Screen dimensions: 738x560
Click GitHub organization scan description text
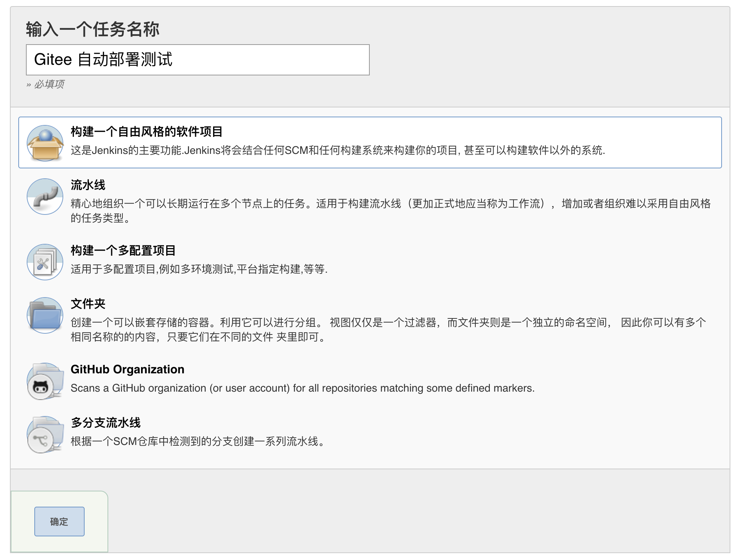tap(302, 388)
